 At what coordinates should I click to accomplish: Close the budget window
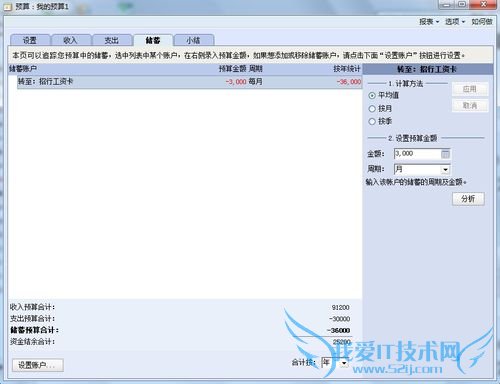pos(484,5)
